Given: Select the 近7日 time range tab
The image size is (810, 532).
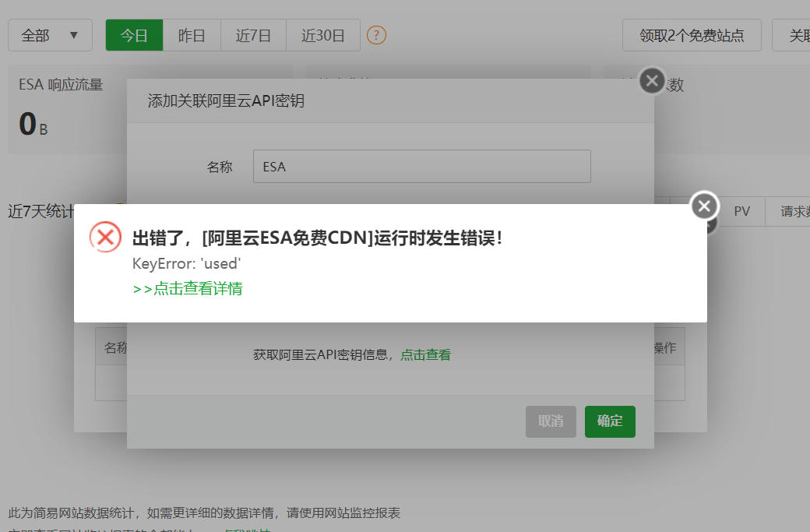Looking at the screenshot, I should [x=253, y=35].
